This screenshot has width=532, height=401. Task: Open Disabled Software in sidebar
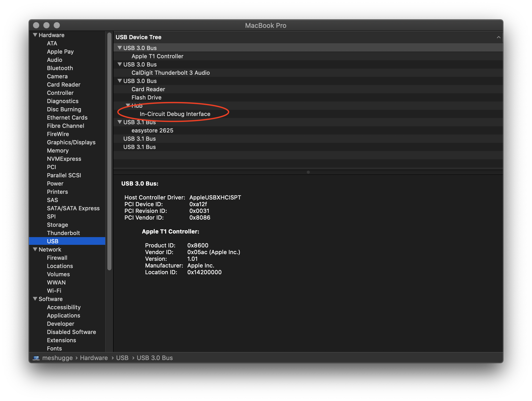pyautogui.click(x=71, y=332)
